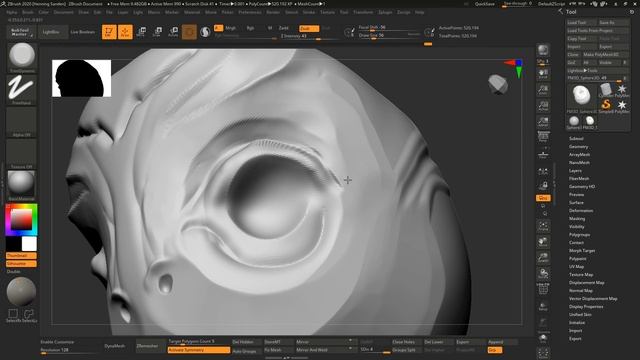
Task: Toggle the orange Qxyz rotation button
Action: pos(543,198)
